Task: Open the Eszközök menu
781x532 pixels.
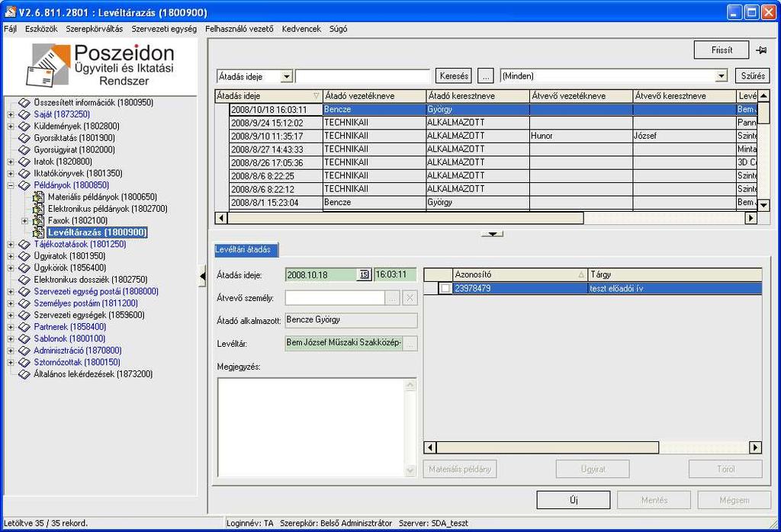Action: (x=41, y=29)
